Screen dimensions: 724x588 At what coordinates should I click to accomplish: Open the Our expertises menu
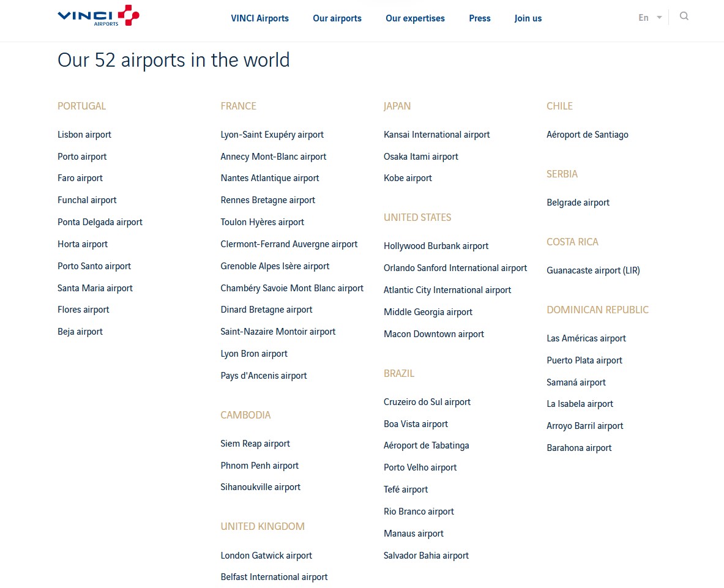[x=415, y=18]
